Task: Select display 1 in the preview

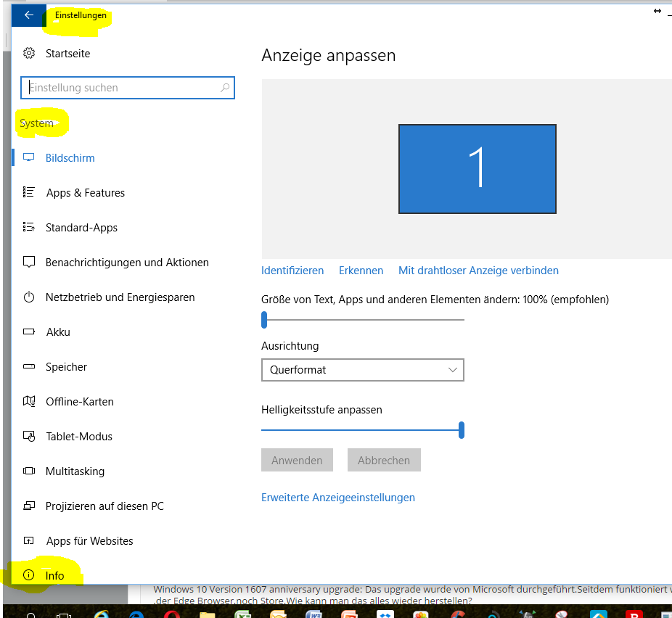Action: tap(478, 169)
